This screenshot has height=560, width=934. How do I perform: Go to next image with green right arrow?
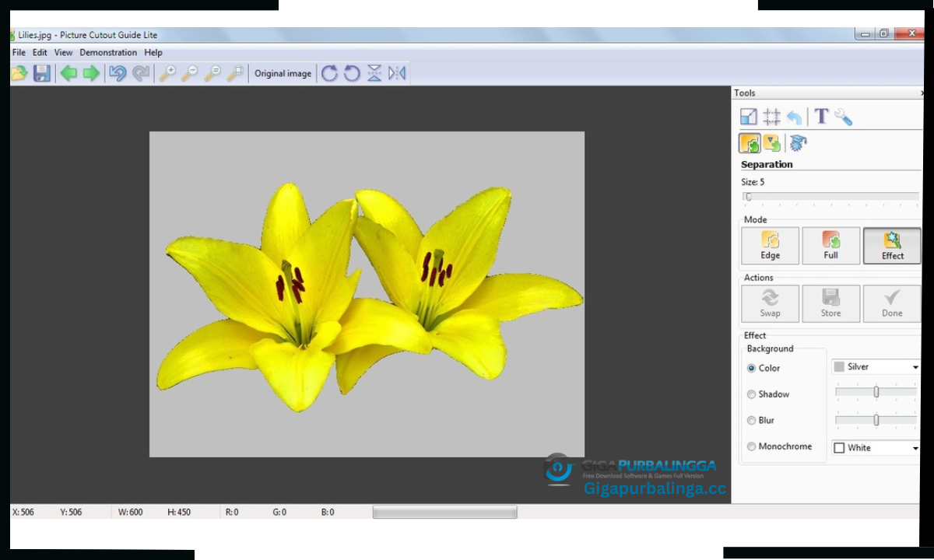pyautogui.click(x=92, y=73)
